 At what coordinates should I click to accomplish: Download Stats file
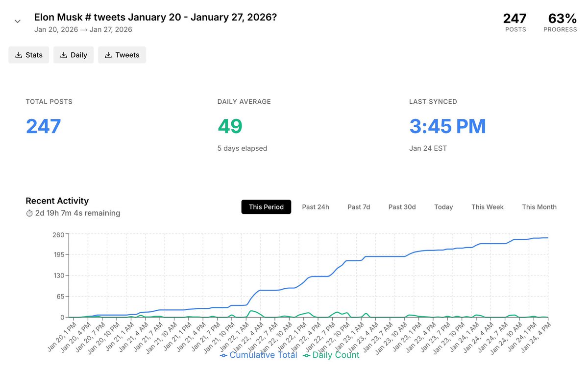tap(28, 55)
